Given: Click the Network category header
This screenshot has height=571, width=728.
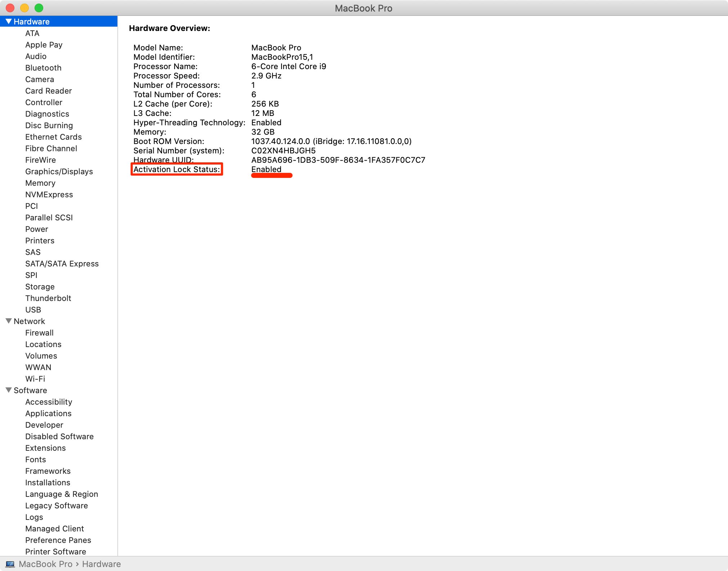Looking at the screenshot, I should click(30, 321).
